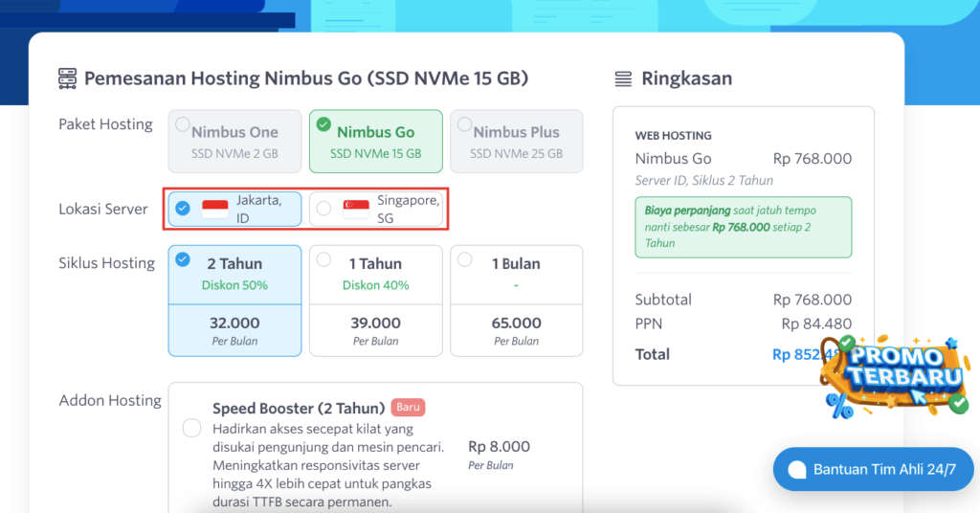
Task: Click the Total label in summary
Action: [652, 354]
